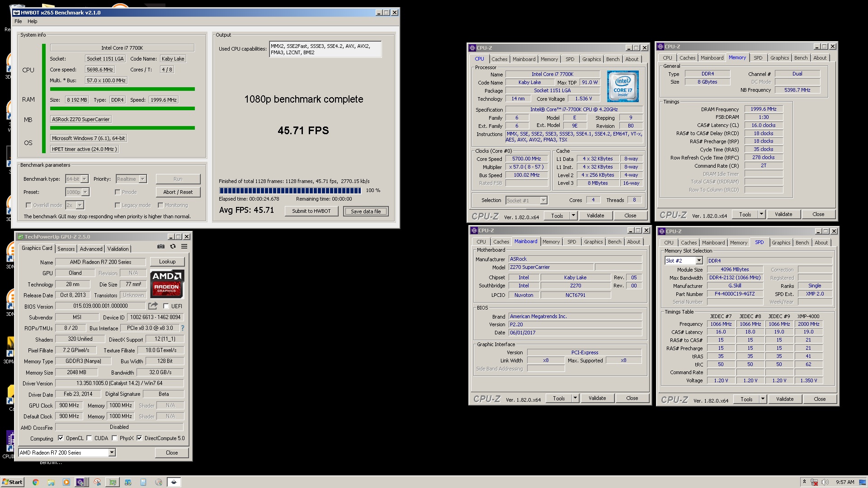Click GPU-Z refresh icon

point(173,247)
